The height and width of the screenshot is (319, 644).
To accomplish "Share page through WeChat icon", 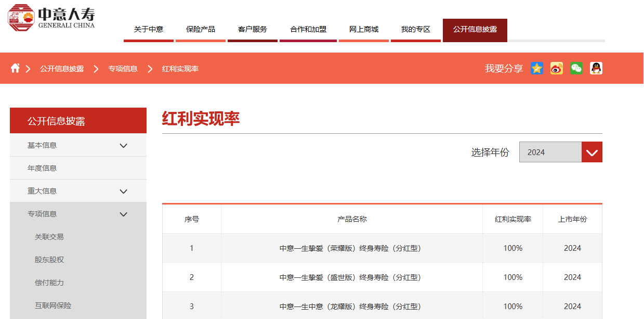I will pyautogui.click(x=576, y=68).
